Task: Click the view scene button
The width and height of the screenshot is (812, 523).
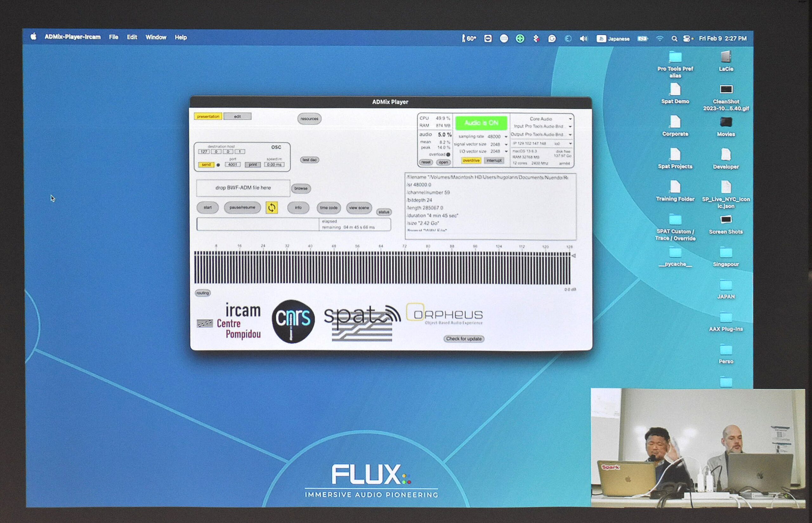Action: tap(359, 208)
